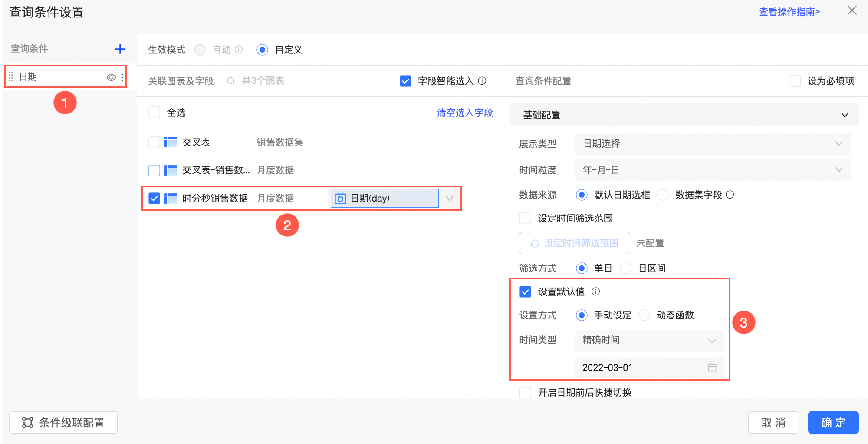The height and width of the screenshot is (444, 868).
Task: Enable 开启日期前后快捷切换 checkbox
Action: (525, 392)
